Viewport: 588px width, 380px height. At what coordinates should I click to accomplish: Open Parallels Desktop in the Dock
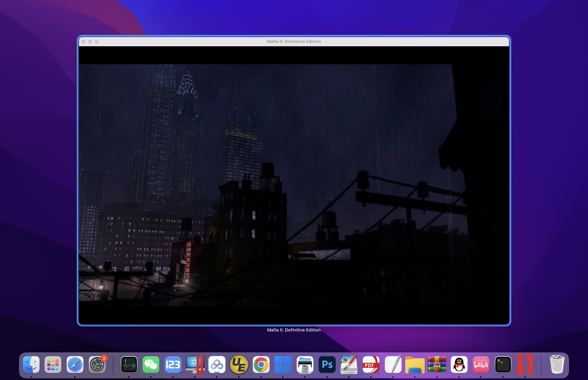[195, 365]
